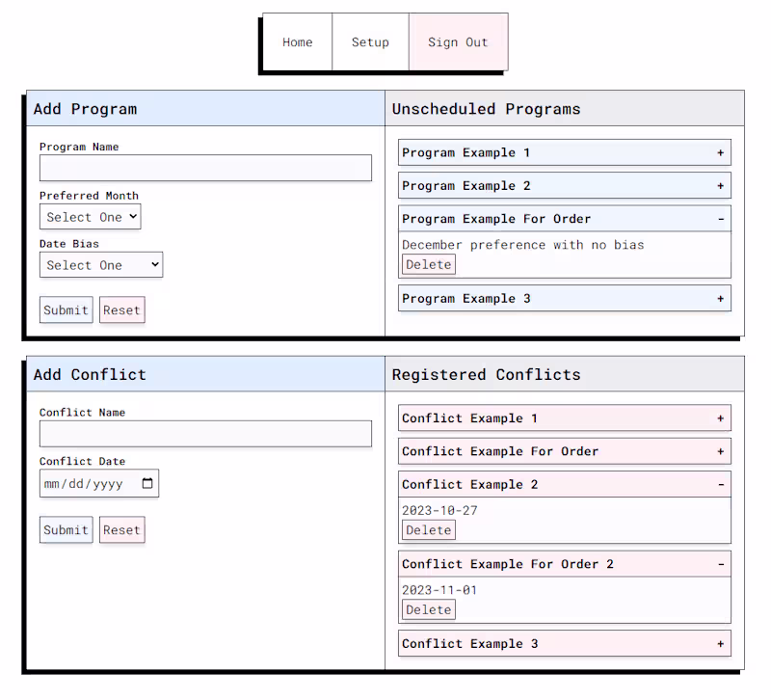Click the Add Conflict heading
771x700 pixels.
(x=90, y=375)
